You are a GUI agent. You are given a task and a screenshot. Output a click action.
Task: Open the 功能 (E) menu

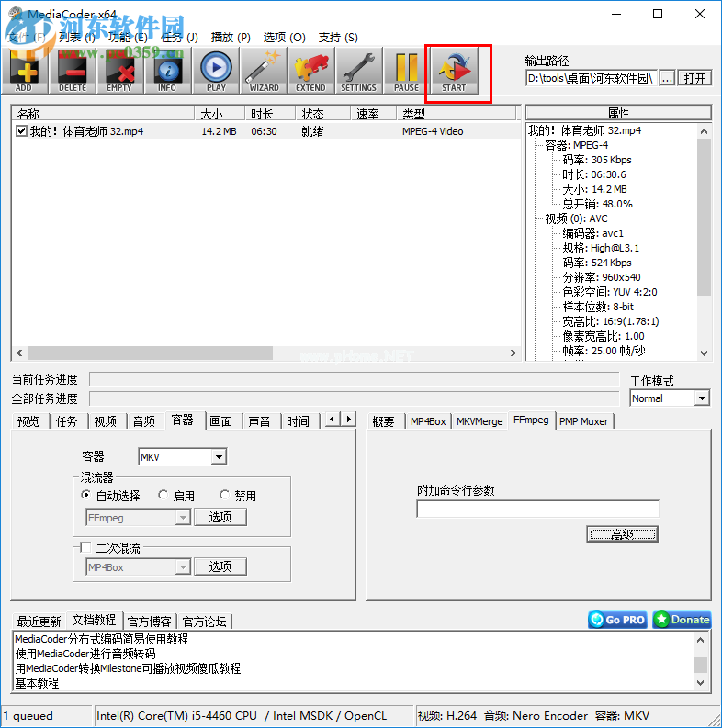click(x=128, y=37)
